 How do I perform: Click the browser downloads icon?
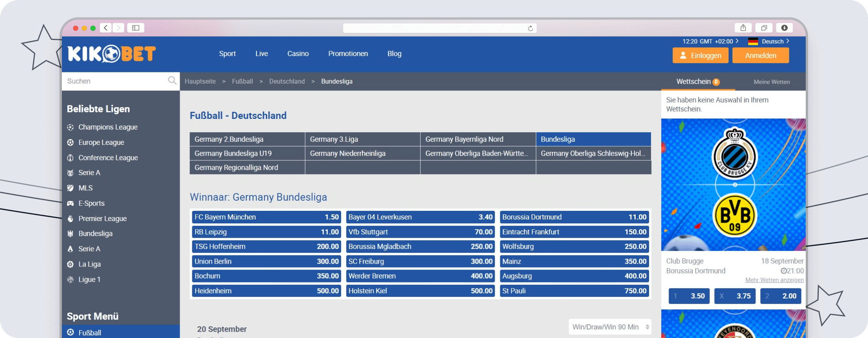tap(784, 28)
